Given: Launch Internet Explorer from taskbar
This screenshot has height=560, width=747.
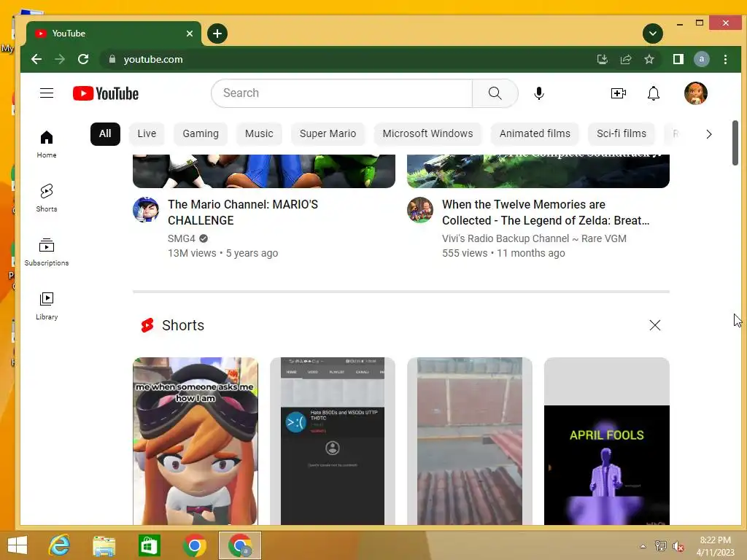Looking at the screenshot, I should pos(60,545).
